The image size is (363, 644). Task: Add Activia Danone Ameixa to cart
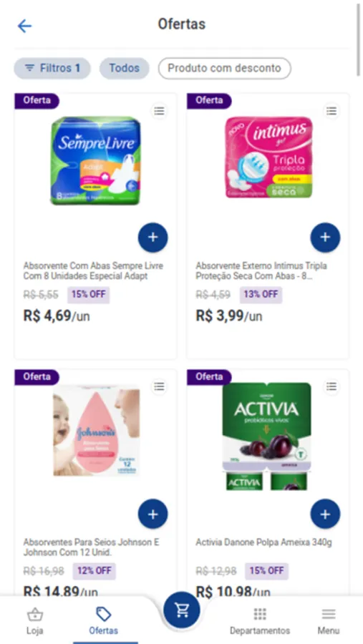[x=325, y=514]
